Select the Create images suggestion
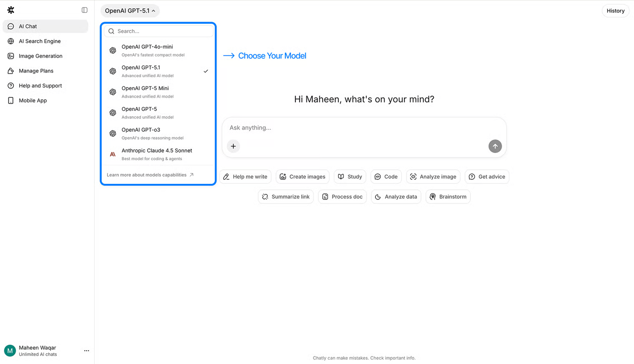This screenshot has width=634, height=364. (302, 177)
